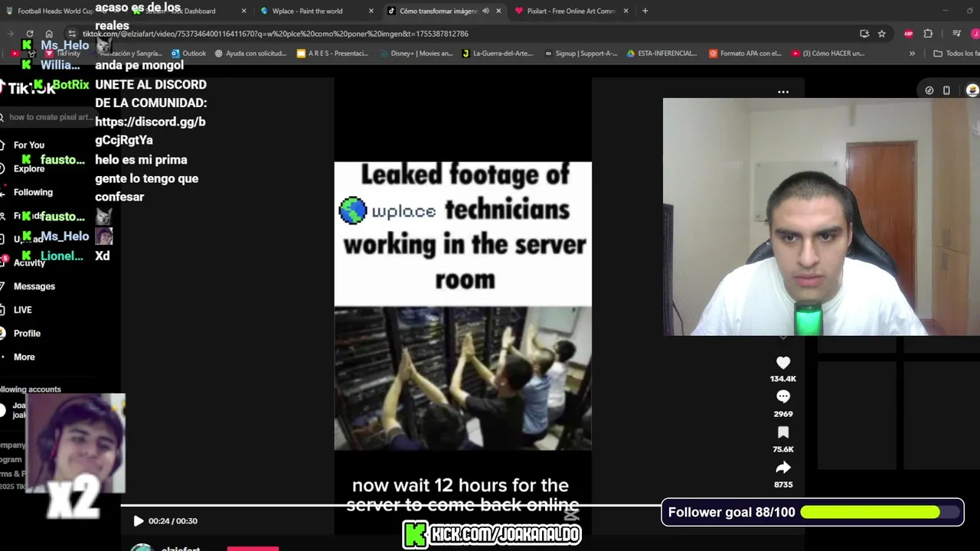Open the Disney+ Movies bookmark
Viewport: 980px width, 551px height.
pos(416,54)
